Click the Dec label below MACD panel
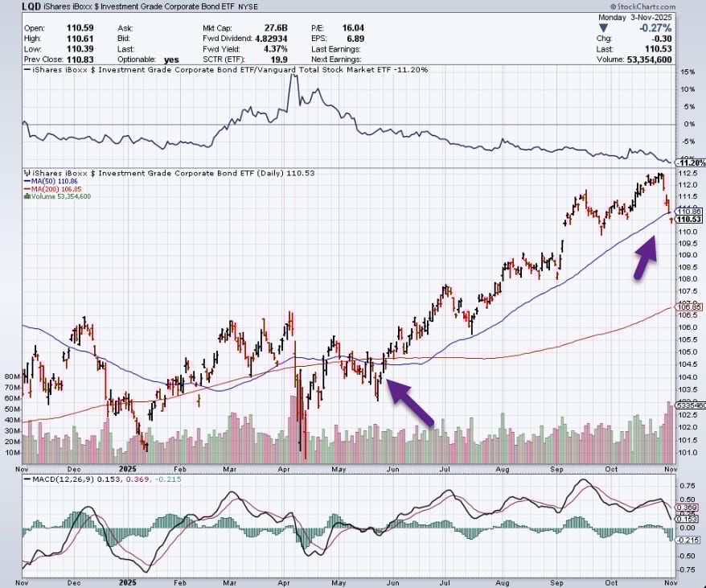This screenshot has width=706, height=588. tap(74, 582)
